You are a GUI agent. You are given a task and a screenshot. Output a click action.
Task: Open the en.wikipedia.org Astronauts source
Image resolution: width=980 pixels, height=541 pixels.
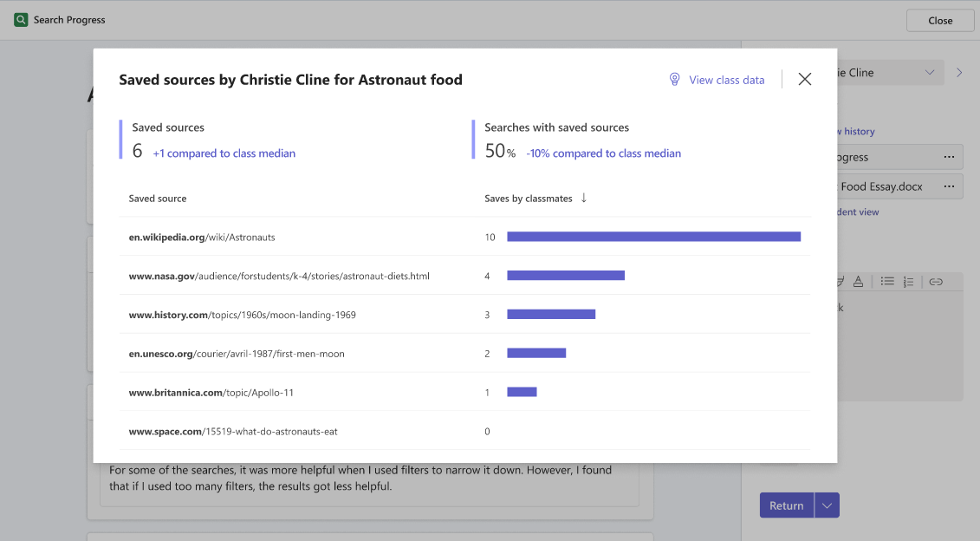202,237
